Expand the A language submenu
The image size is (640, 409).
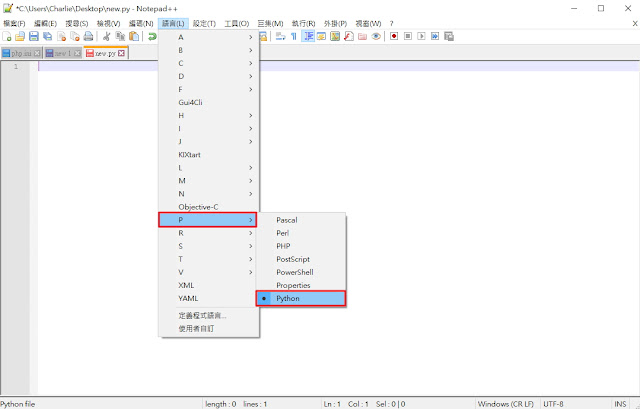tap(209, 37)
